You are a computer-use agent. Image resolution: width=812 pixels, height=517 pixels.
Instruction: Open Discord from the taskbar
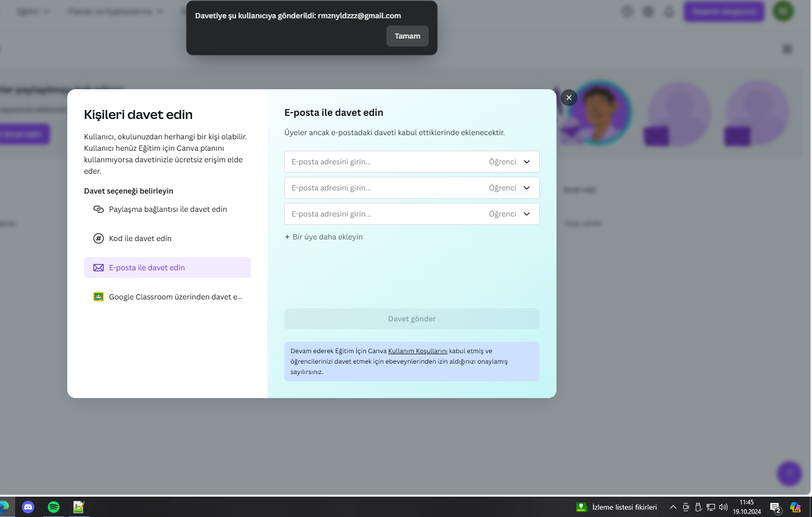click(28, 507)
